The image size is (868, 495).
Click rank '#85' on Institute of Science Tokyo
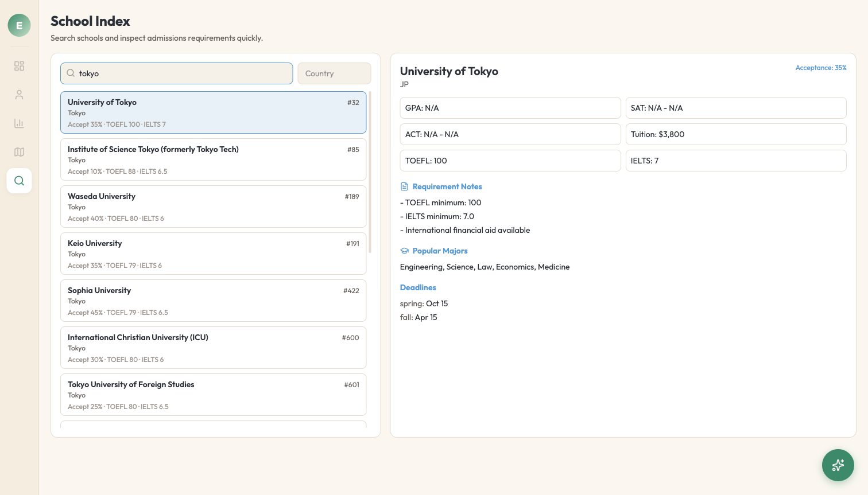353,150
